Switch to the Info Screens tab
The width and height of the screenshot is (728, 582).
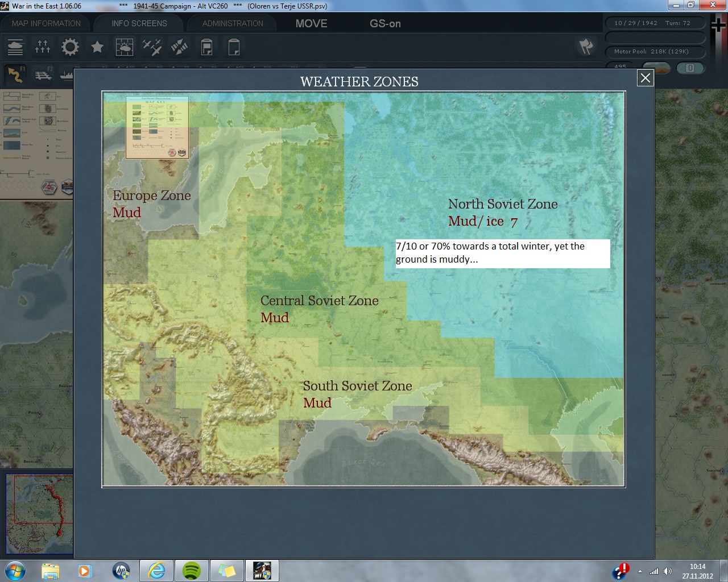point(139,23)
